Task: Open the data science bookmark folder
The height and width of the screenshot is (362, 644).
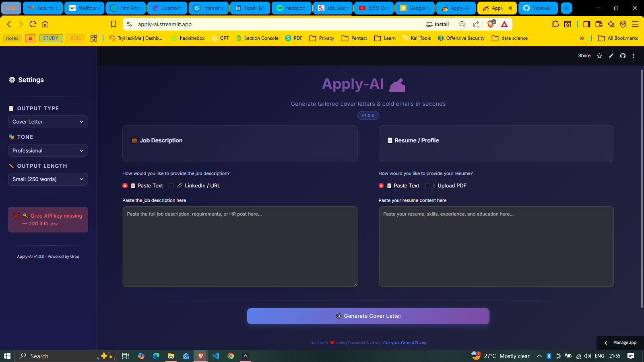Action: (510, 38)
